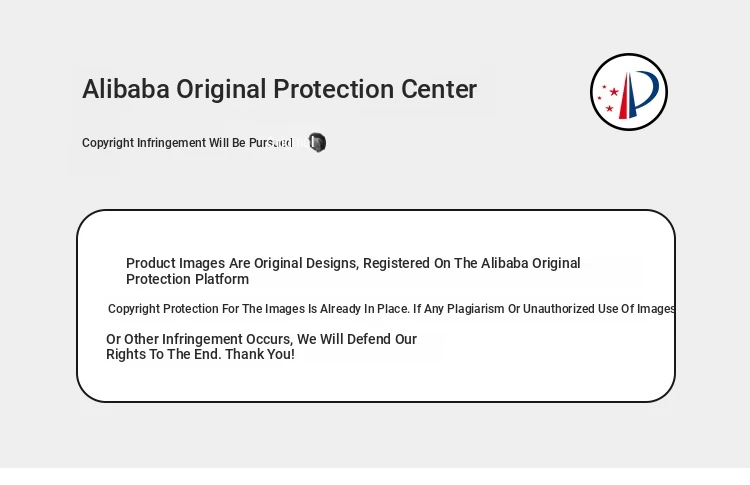Select 'Copyright Infringement Will Be Pursued' subtitle
Image resolution: width=750 pixels, height=485 pixels.
tap(187, 143)
